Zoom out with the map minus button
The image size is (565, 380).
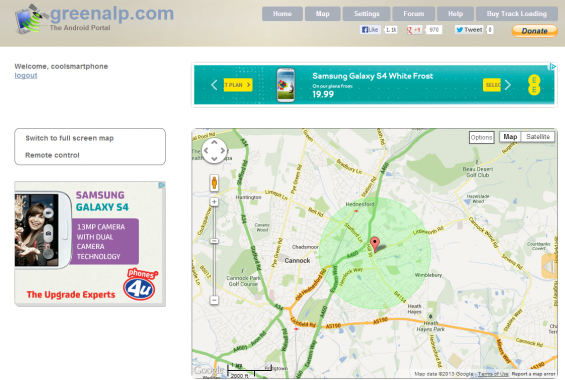click(x=214, y=300)
